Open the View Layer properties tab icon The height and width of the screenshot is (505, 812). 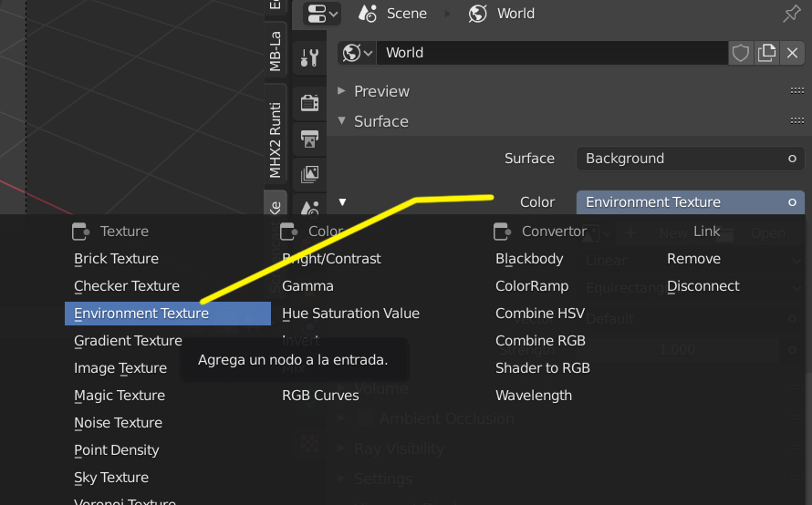pyautogui.click(x=310, y=173)
